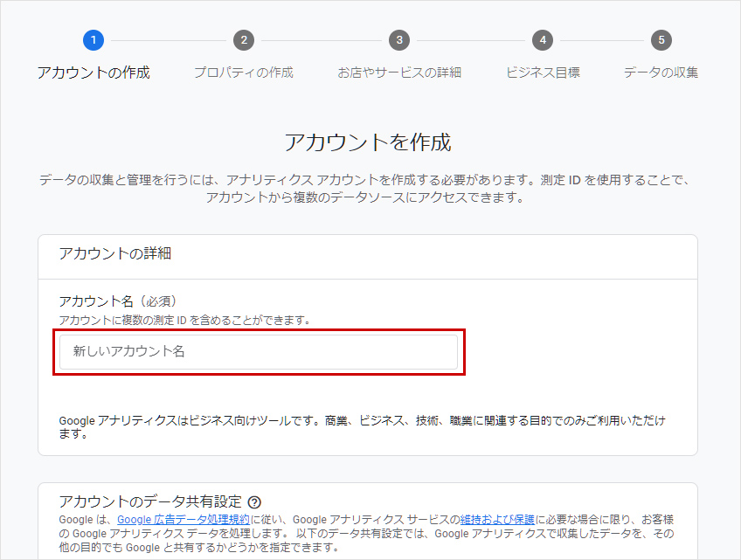
Task: Click the アカウントを作成 page heading
Action: coord(368,142)
